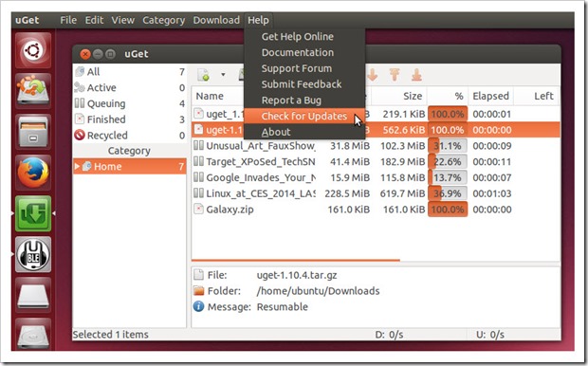The width and height of the screenshot is (588, 366).
Task: Close the open Help menu
Action: coord(258,20)
